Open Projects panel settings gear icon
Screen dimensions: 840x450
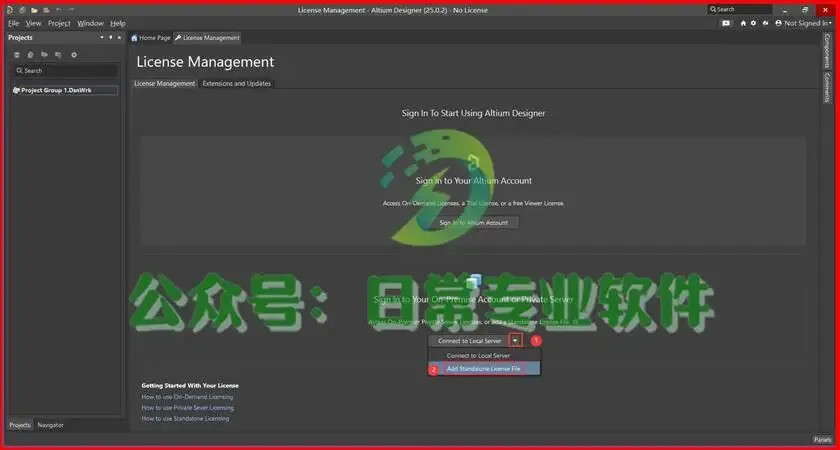click(74, 55)
